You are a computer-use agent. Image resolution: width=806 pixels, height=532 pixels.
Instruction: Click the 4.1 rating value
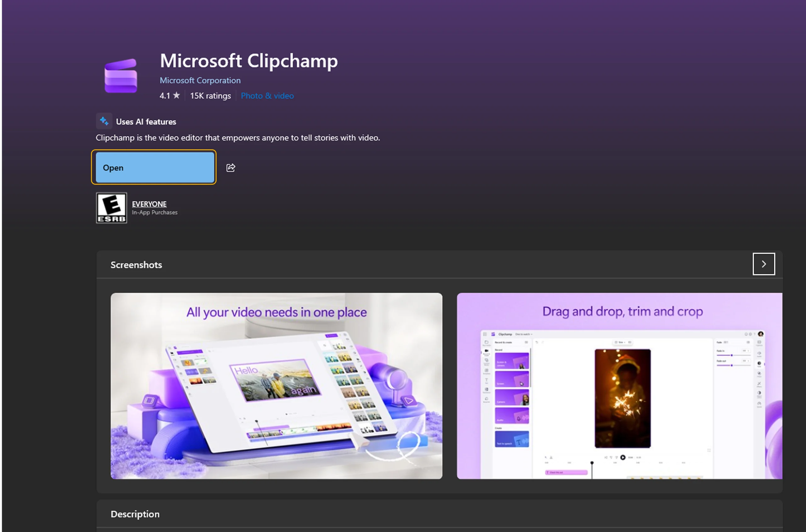[x=165, y=96]
